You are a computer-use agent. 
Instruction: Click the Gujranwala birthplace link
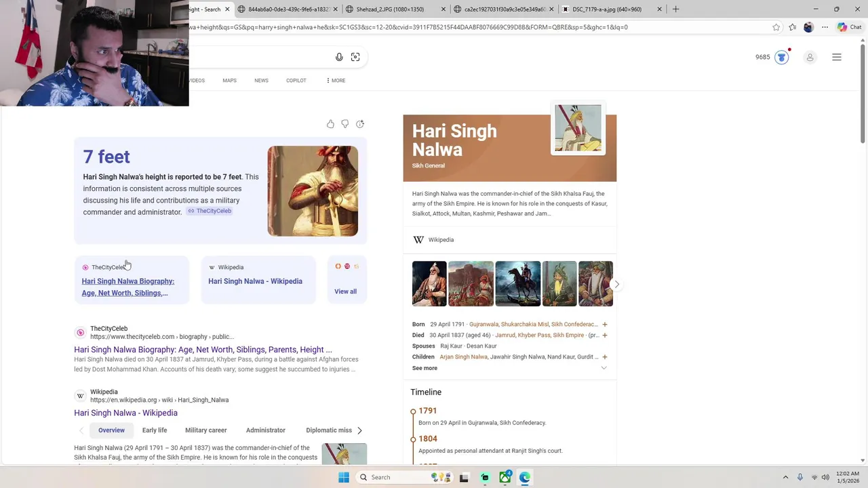484,325
